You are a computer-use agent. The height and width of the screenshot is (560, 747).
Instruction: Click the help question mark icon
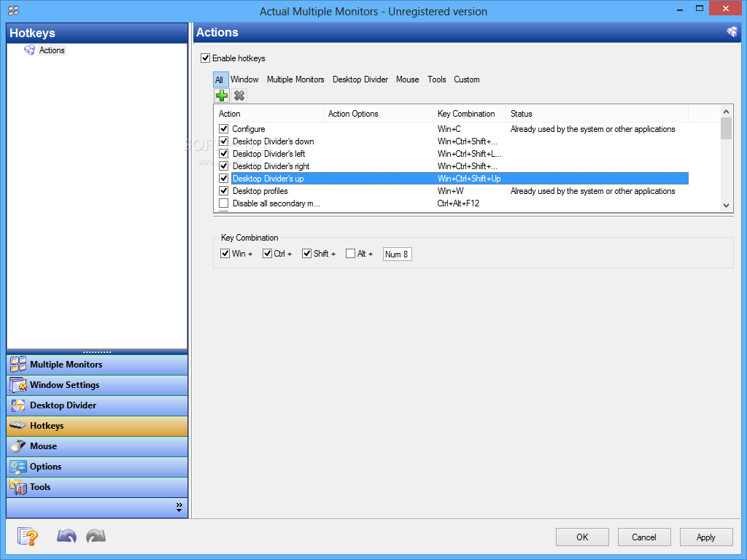click(x=28, y=537)
